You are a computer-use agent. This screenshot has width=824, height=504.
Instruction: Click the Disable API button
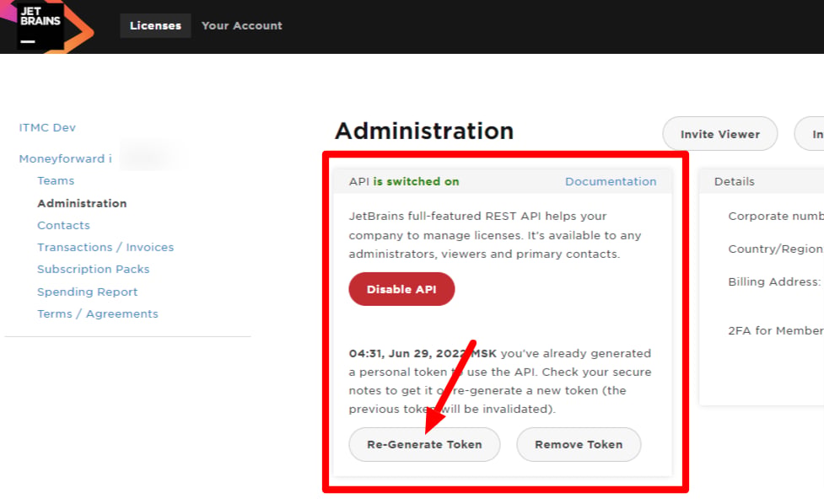401,289
